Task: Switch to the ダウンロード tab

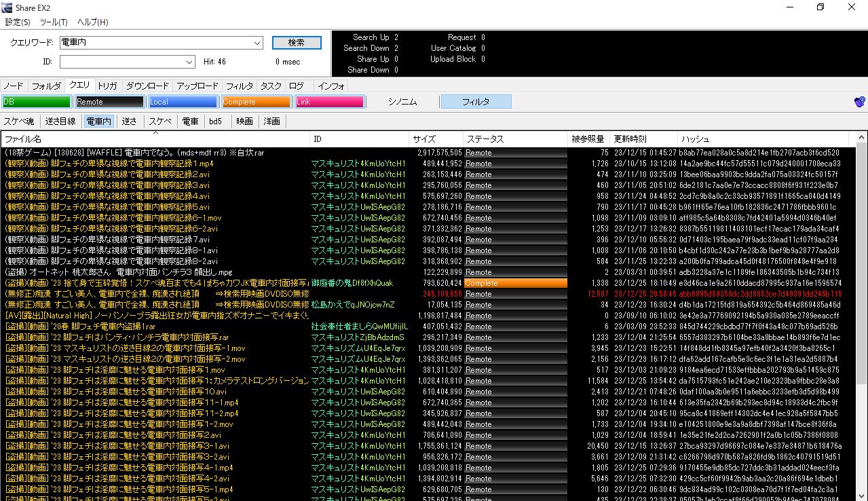Action: [x=147, y=86]
